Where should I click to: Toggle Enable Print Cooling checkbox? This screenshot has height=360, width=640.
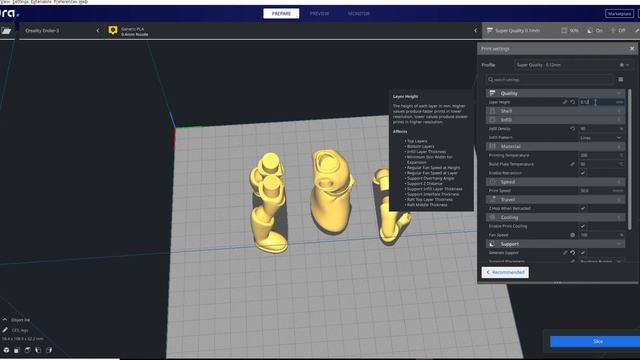pos(583,226)
